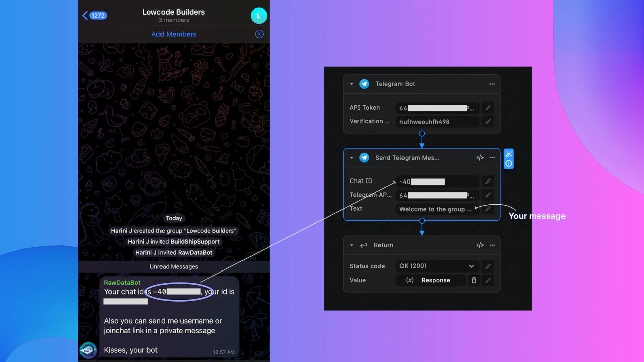Go back using the chat's back arrow
644x362 pixels.
(x=85, y=16)
